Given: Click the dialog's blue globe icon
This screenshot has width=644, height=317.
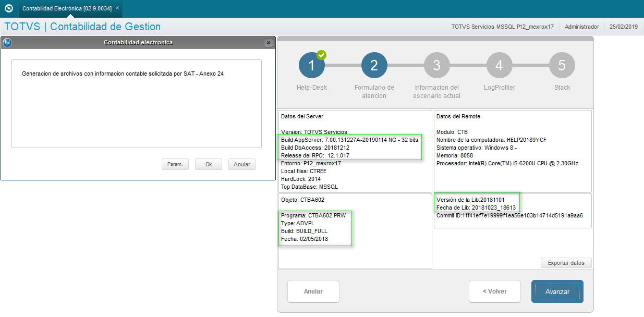Looking at the screenshot, I should 7,43.
